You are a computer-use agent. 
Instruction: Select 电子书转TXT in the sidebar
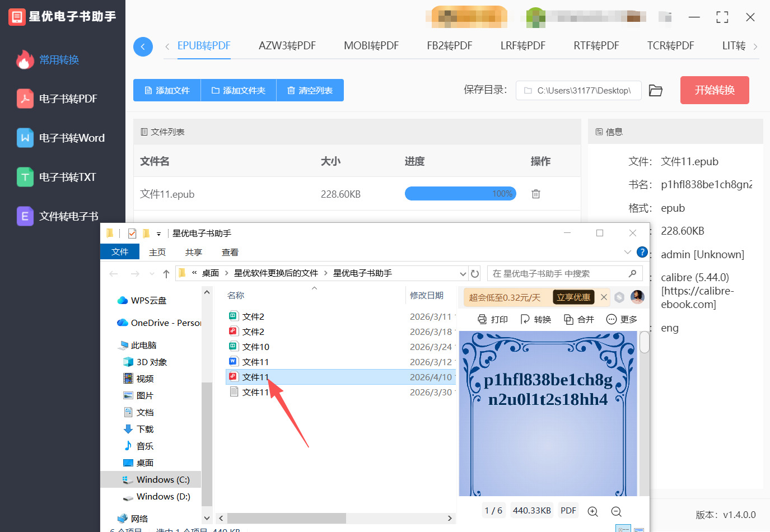57,178
